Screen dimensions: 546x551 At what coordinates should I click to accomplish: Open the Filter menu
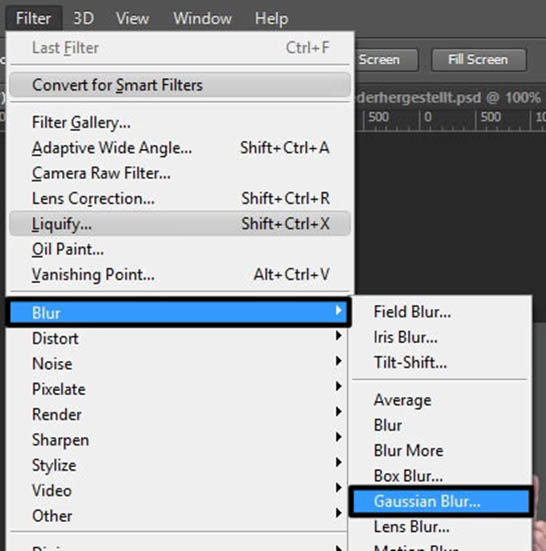click(x=34, y=18)
